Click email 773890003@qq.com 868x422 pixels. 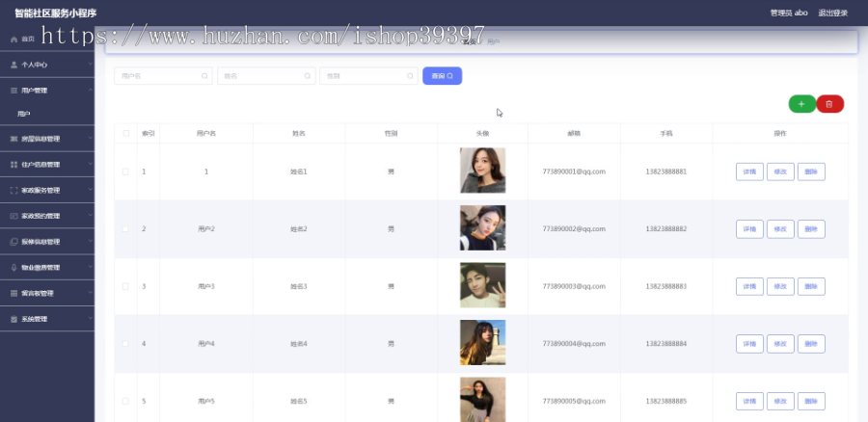pyautogui.click(x=574, y=286)
